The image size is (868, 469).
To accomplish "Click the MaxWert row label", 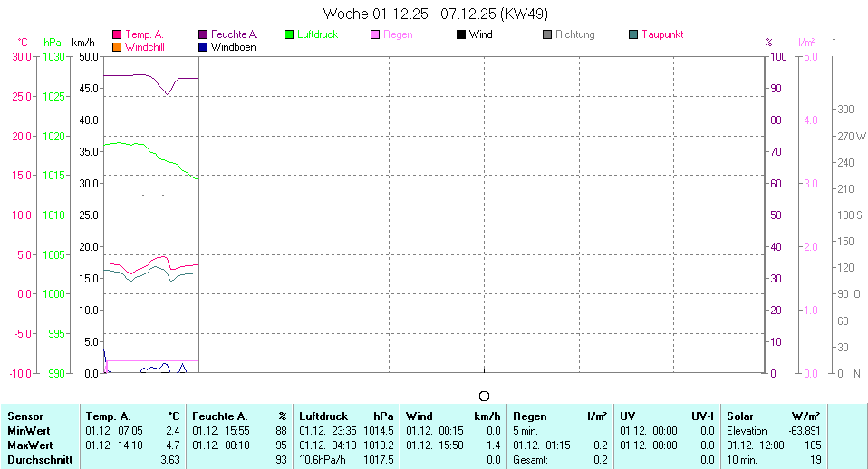I will (x=30, y=445).
